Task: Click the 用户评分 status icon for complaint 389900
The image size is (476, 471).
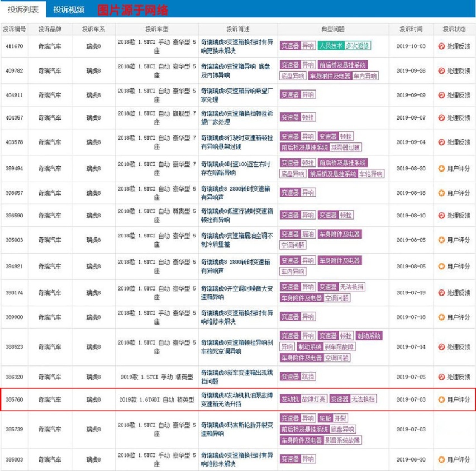Action: point(441,317)
